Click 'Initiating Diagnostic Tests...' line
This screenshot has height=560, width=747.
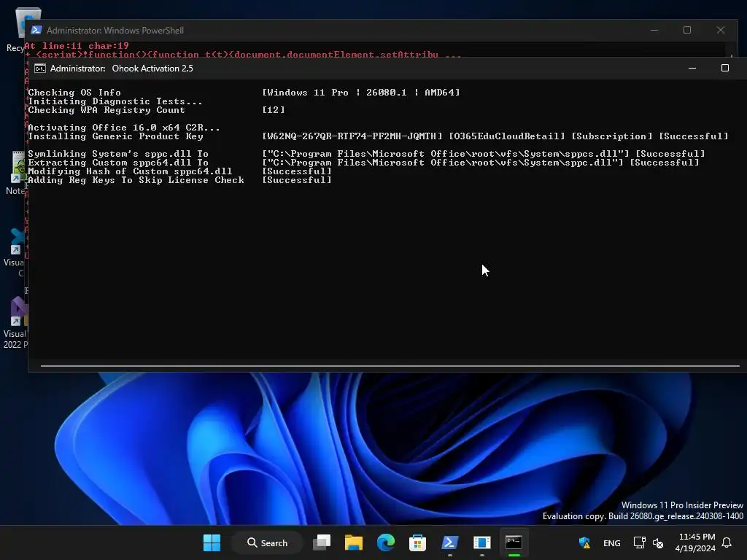[x=115, y=101]
